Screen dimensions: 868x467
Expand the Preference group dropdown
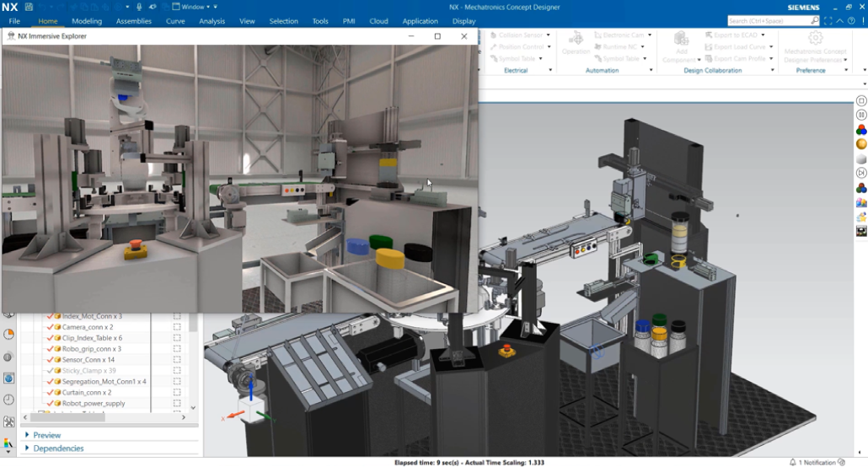click(846, 70)
